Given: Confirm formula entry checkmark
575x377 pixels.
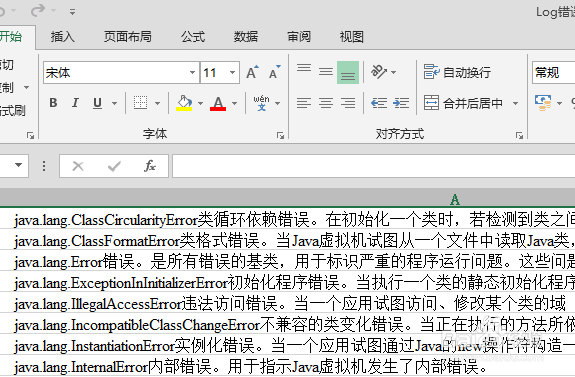Looking at the screenshot, I should point(114,166).
